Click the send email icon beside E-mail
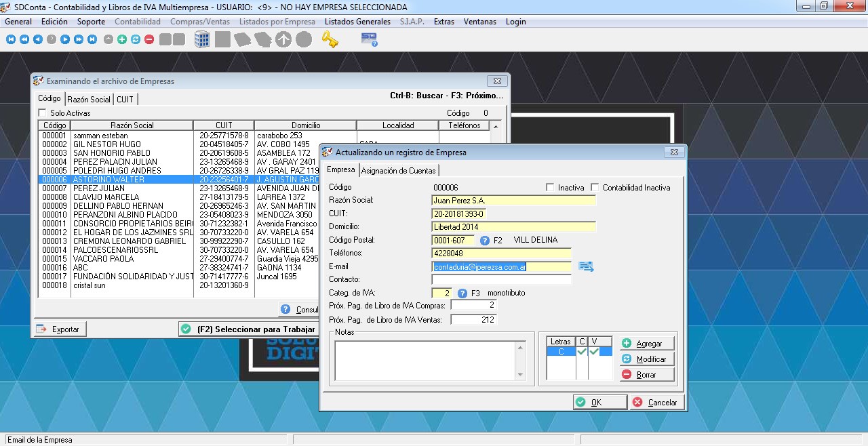 586,266
